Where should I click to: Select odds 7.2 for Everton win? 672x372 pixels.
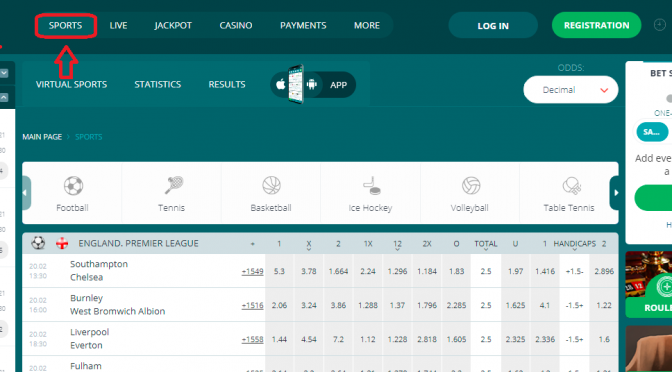338,339
